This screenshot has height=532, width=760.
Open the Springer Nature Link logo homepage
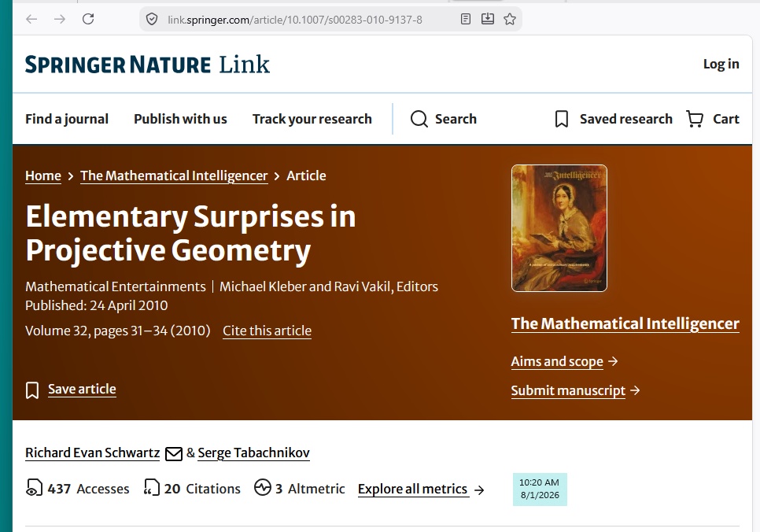147,65
